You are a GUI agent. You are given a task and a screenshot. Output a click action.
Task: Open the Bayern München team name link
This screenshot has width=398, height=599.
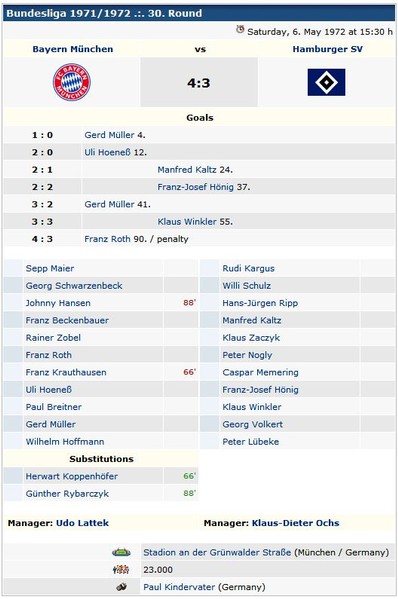73,49
